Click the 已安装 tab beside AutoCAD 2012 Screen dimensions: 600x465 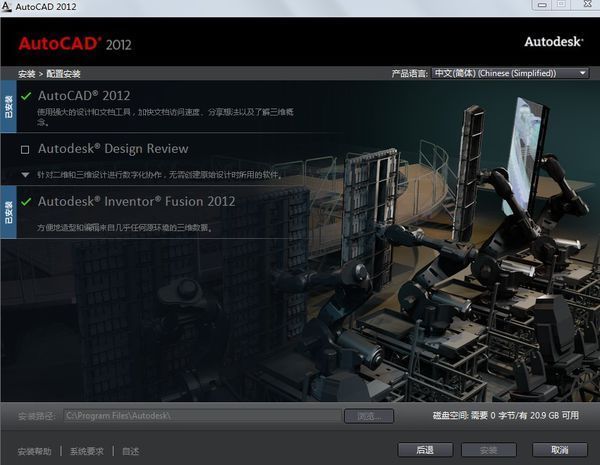(8, 107)
